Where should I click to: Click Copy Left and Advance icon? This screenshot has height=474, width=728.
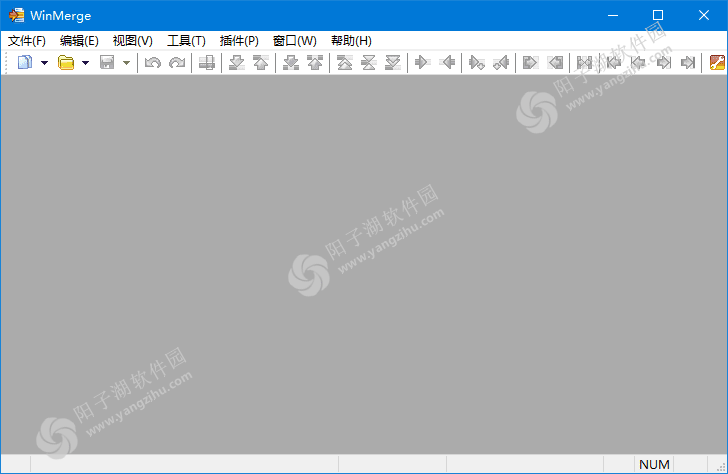pos(501,62)
